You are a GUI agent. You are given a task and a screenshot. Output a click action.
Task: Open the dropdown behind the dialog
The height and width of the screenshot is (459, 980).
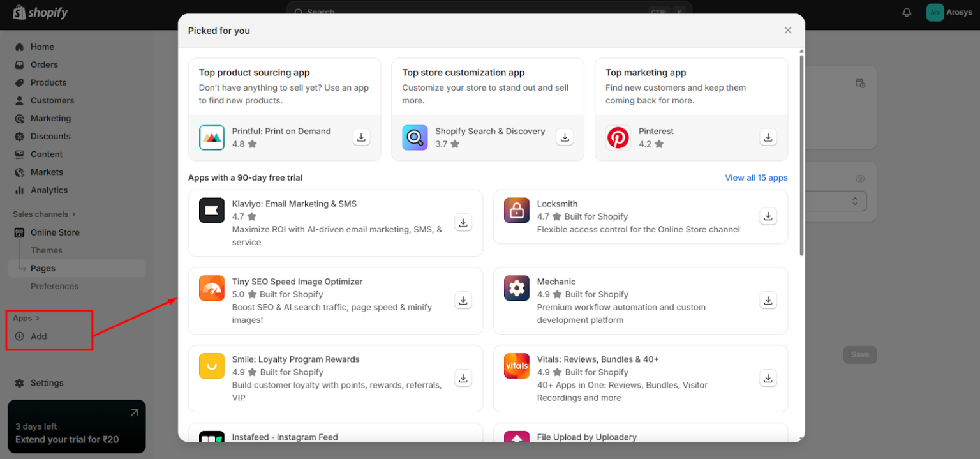(854, 201)
